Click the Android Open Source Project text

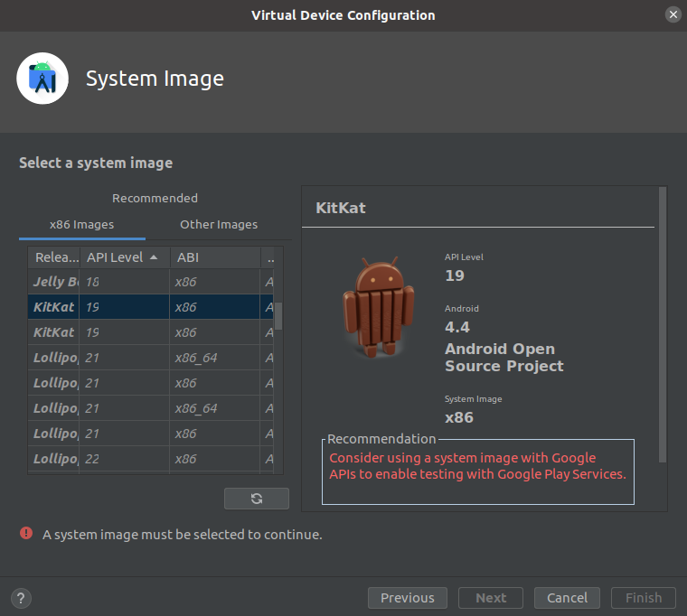coord(503,358)
